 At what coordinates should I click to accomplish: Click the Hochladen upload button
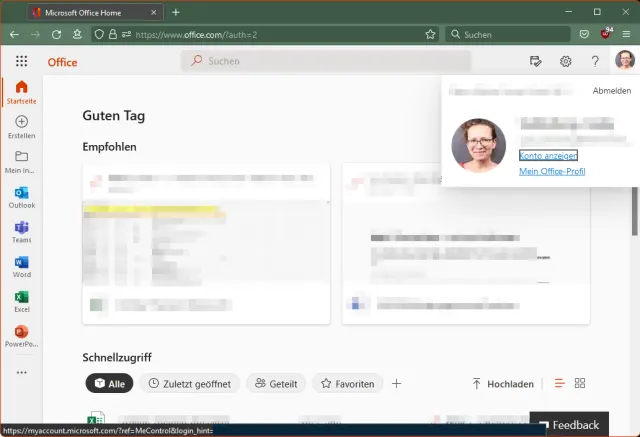503,384
